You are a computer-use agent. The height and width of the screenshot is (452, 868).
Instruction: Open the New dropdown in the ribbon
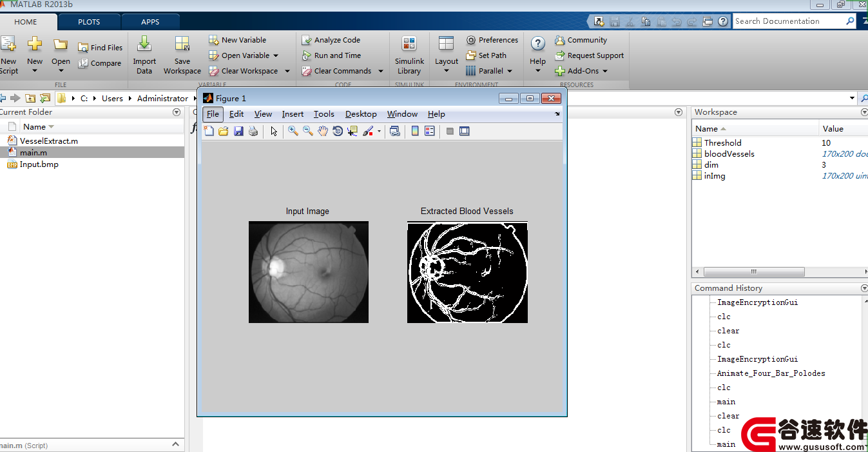(x=35, y=55)
